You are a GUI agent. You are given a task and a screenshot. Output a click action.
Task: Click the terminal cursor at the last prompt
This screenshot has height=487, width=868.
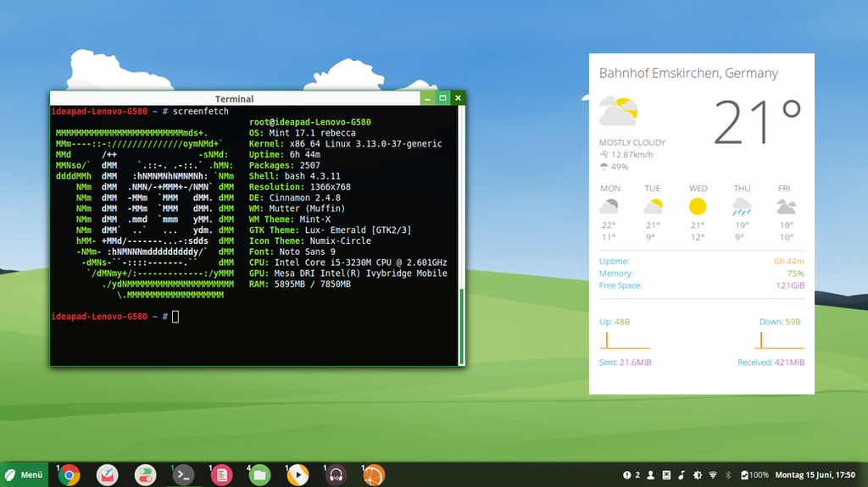click(175, 317)
